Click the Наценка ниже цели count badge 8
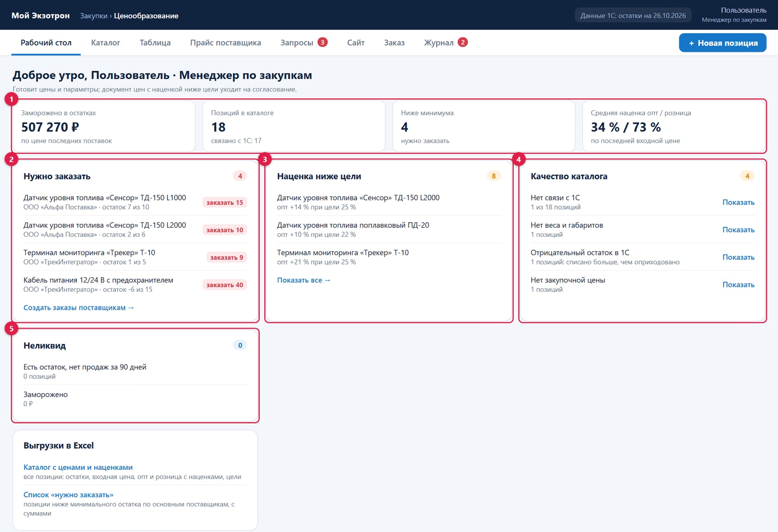 (494, 176)
